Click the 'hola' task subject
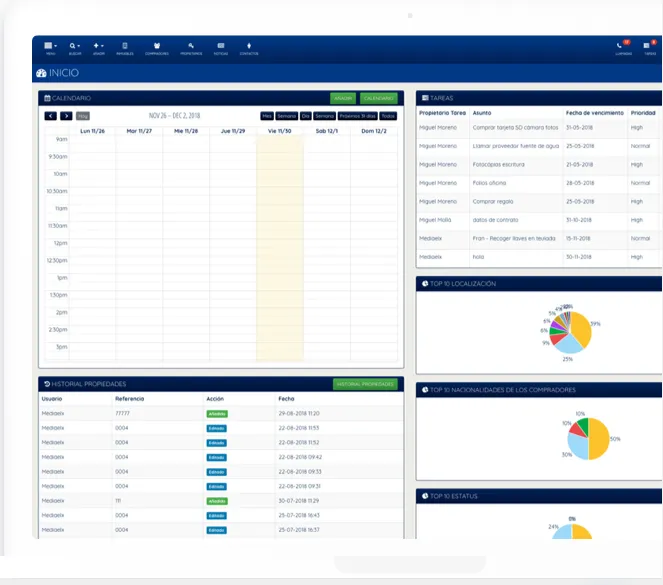Viewport: 663px width, 585px height. coord(478,257)
